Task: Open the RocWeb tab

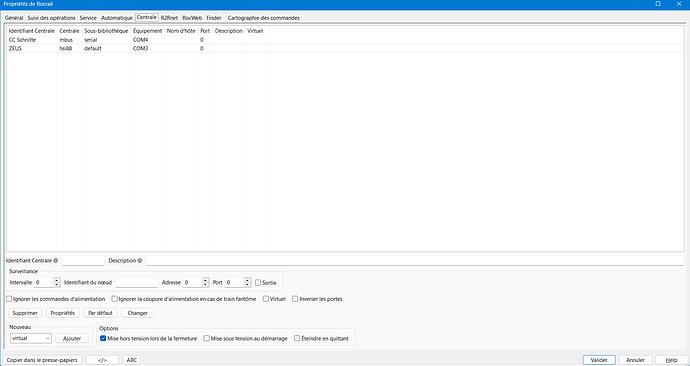Action: [192, 18]
